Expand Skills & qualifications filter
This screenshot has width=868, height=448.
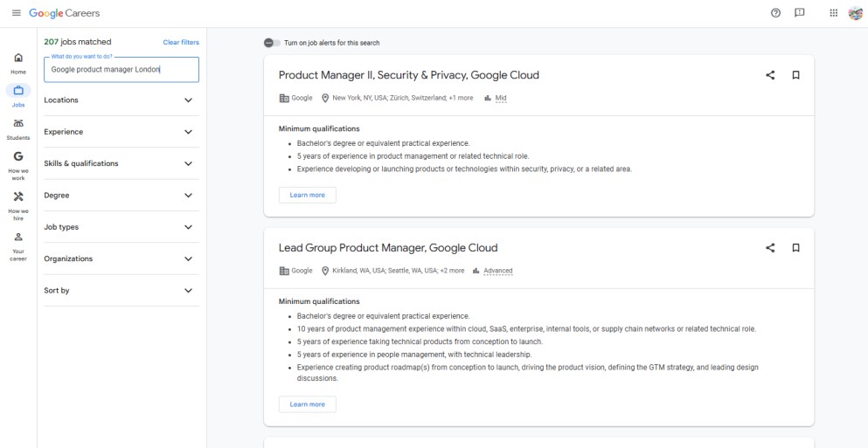coord(122,163)
